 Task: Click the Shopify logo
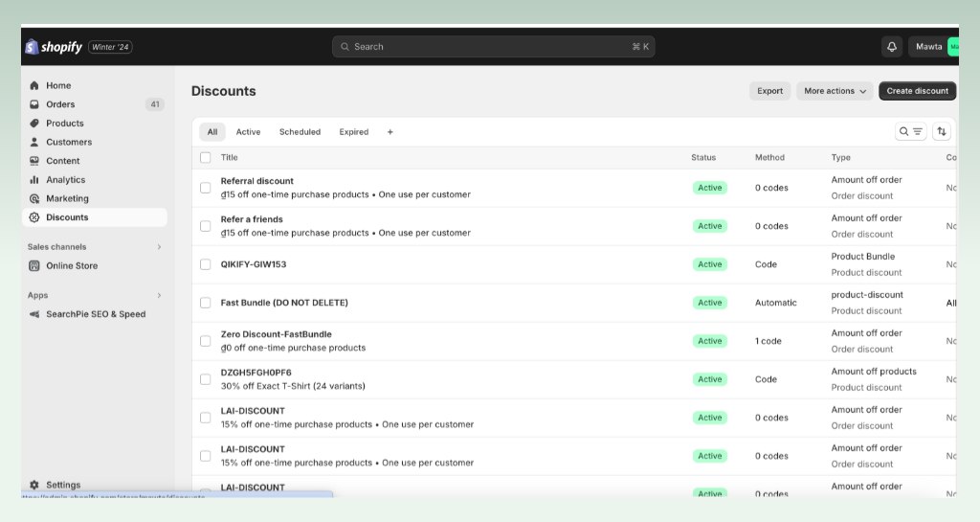click(54, 47)
